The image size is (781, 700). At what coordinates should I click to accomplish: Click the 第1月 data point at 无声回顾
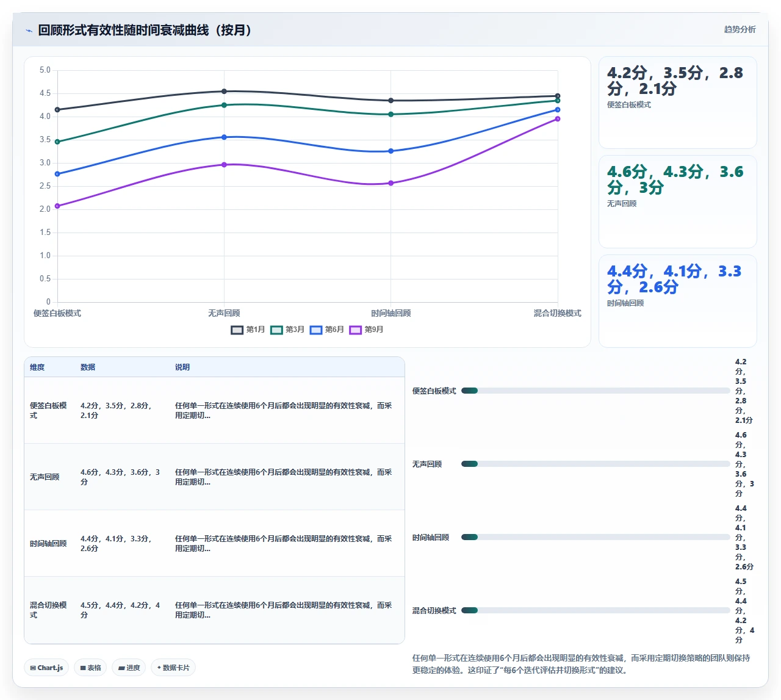[224, 92]
